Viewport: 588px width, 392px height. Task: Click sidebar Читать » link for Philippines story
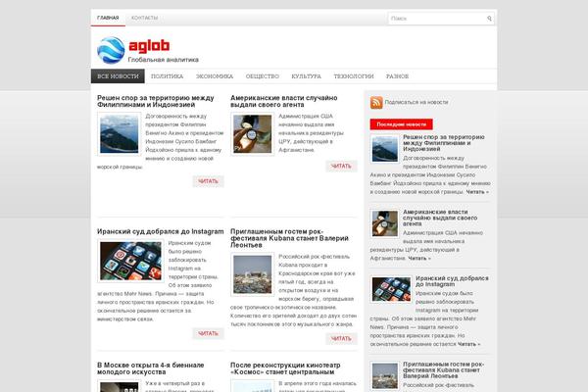pyautogui.click(x=477, y=192)
